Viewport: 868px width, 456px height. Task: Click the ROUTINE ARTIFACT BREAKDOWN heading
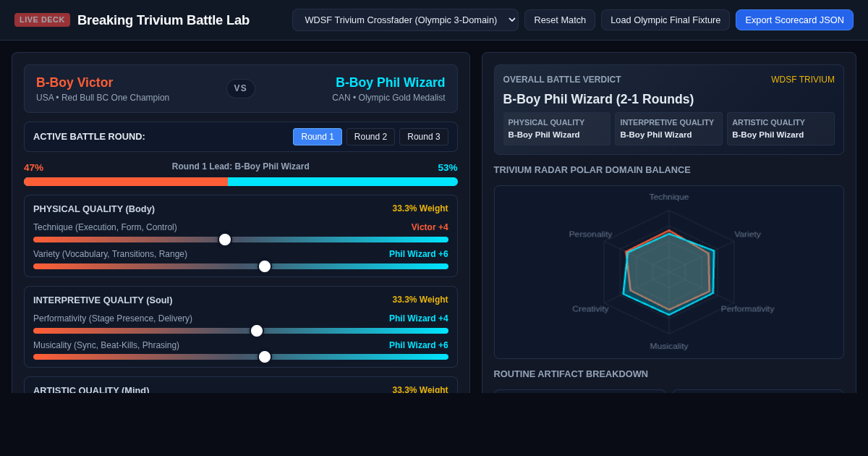571,374
